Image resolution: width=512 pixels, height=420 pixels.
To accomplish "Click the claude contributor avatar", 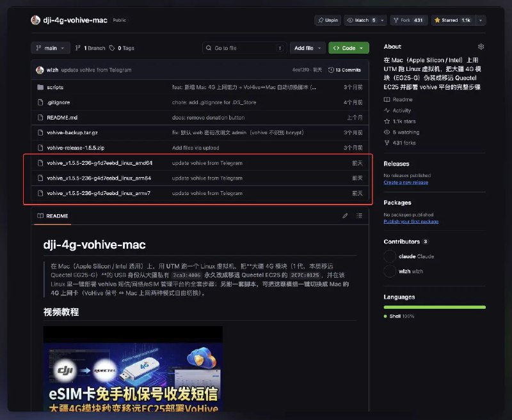I will click(x=390, y=256).
